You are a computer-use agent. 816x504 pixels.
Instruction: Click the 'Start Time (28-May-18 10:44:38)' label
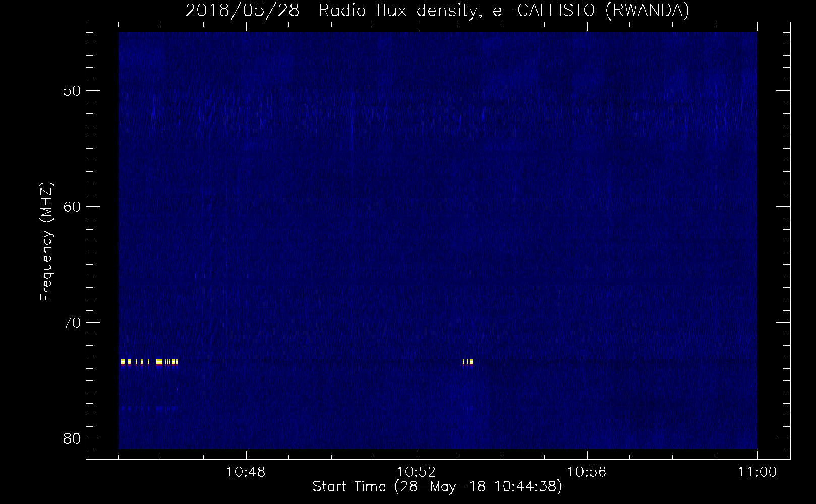[x=437, y=487]
